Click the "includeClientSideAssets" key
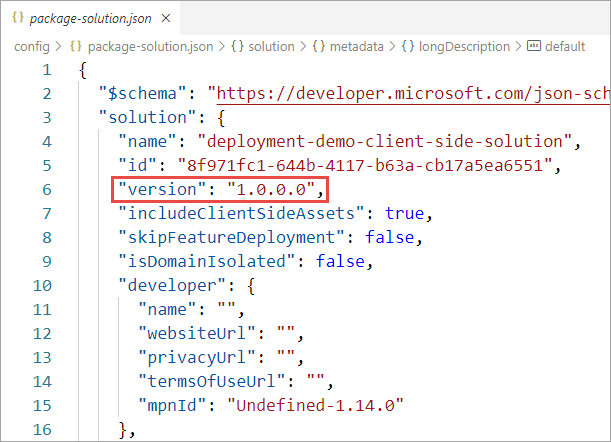 pos(242,214)
